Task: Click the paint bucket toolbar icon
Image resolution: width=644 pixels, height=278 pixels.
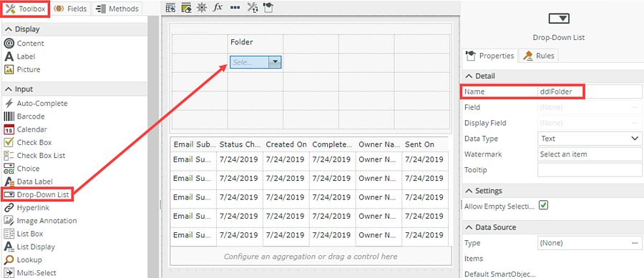Action: point(268,8)
